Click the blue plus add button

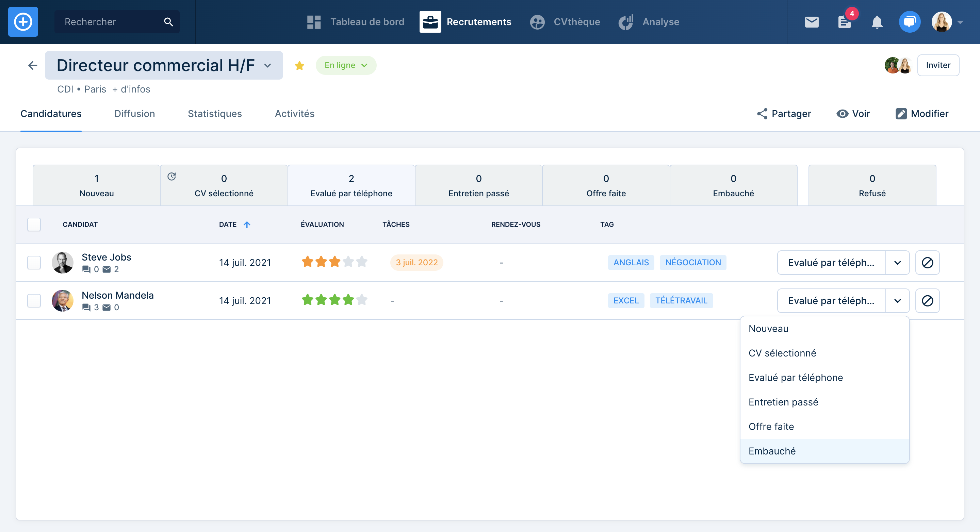[x=23, y=22]
